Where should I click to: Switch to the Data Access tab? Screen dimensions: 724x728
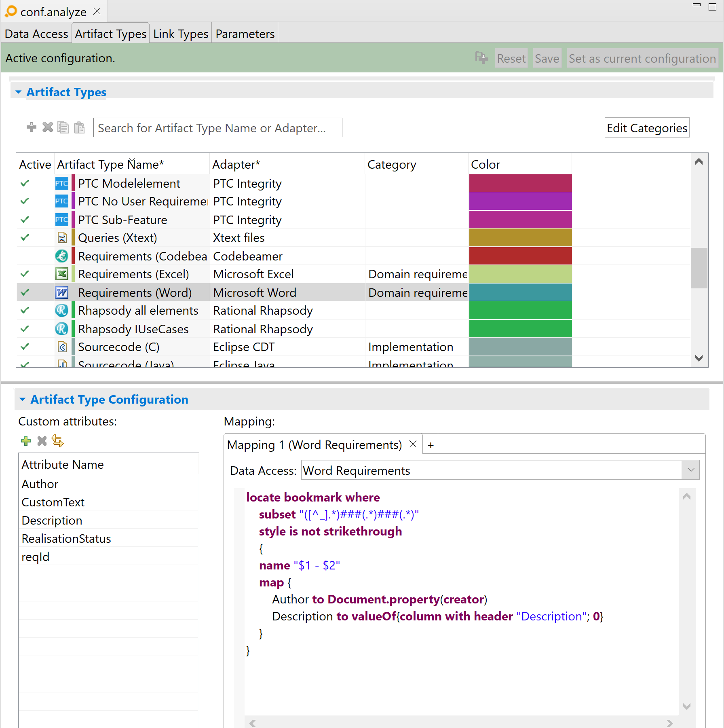pyautogui.click(x=36, y=34)
